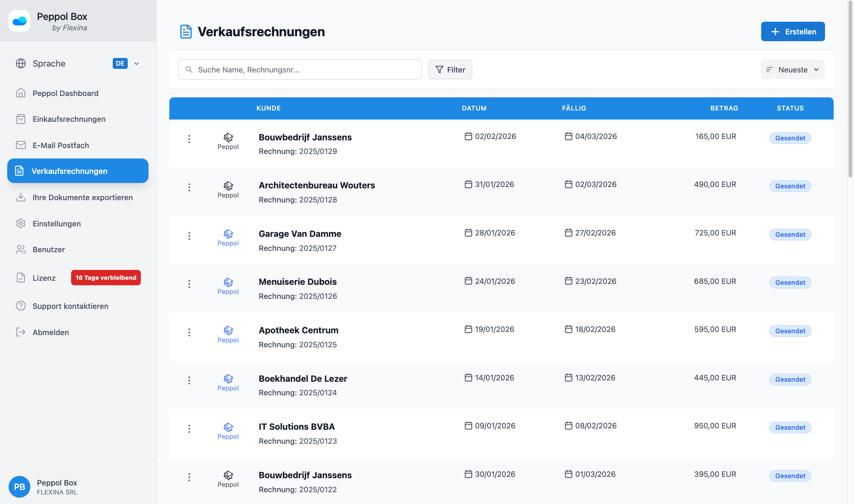Screen dimensions: 854x504
Task: Click the Erstellen button
Action: tap(792, 31)
